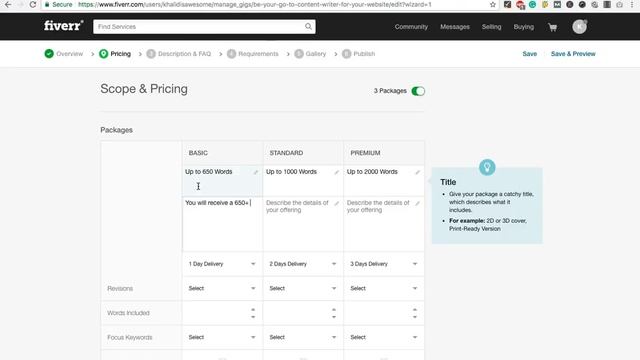Go to Overview step
This screenshot has height=360, width=640.
pos(69,54)
